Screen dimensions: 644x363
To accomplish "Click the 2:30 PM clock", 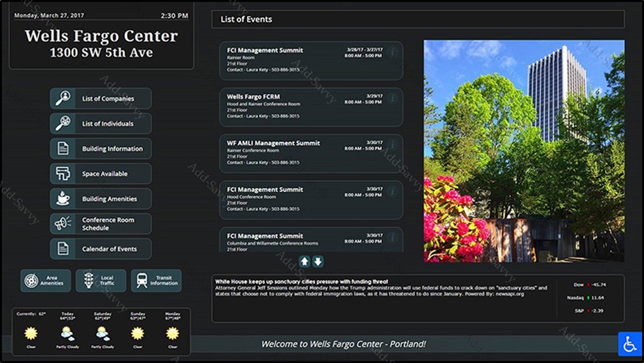I will click(174, 15).
